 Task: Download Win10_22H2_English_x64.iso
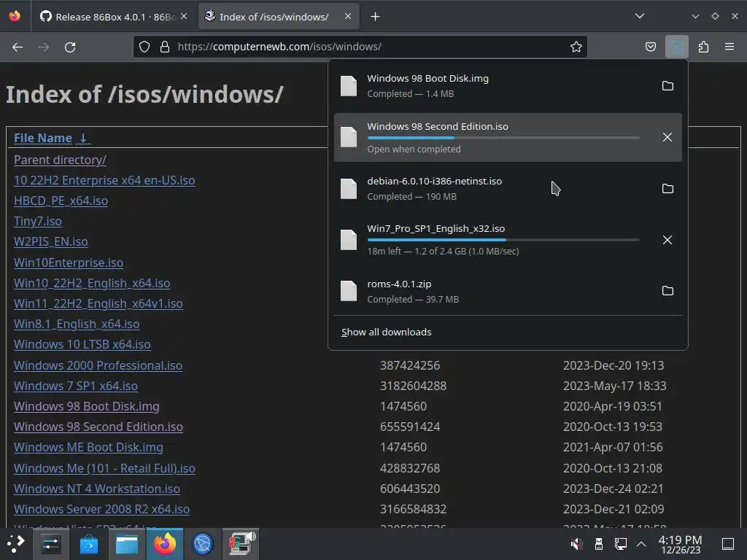[92, 284]
